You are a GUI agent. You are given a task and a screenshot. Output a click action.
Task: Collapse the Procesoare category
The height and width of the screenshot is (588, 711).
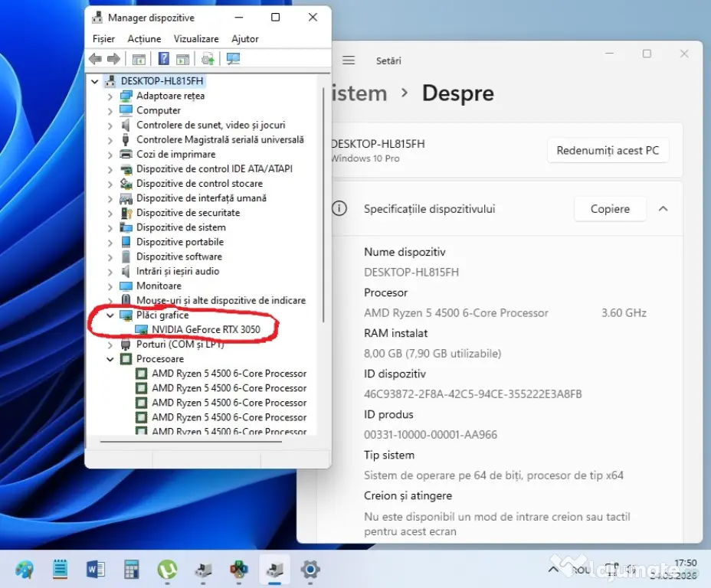(x=110, y=359)
